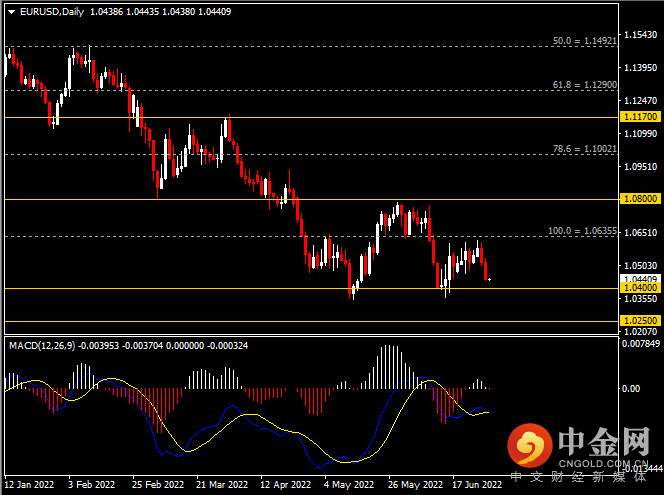Click the 12 Jan 2022 date label
Image resolution: width=664 pixels, height=495 pixels.
pyautogui.click(x=29, y=484)
